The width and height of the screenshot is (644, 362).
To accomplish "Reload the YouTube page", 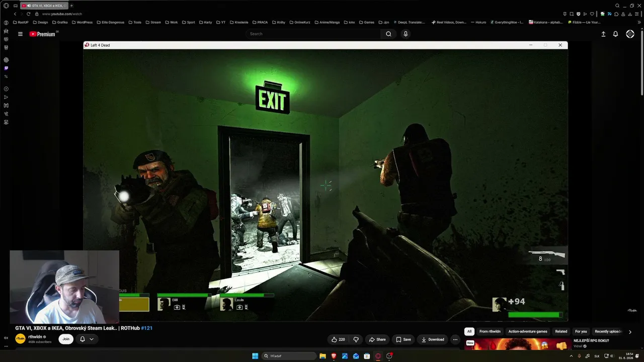I will (x=28, y=14).
